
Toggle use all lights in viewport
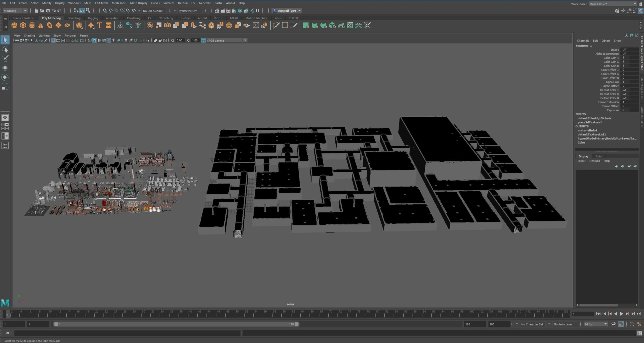tap(113, 40)
